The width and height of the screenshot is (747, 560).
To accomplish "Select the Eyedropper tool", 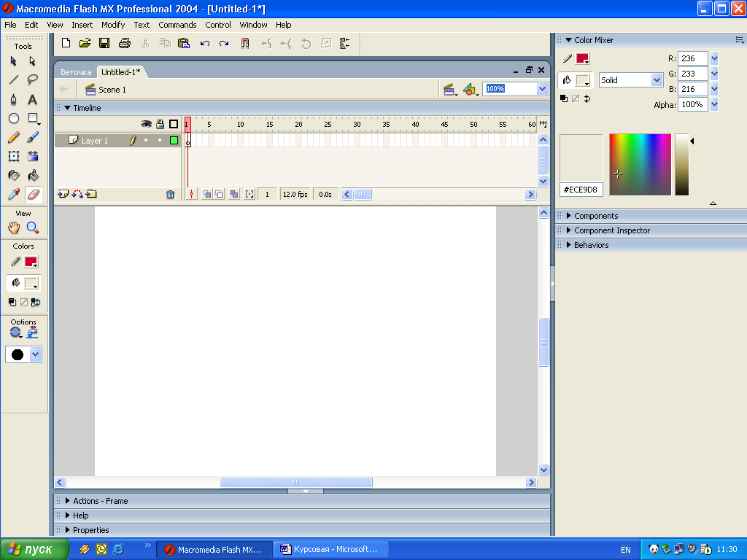I will coord(13,194).
